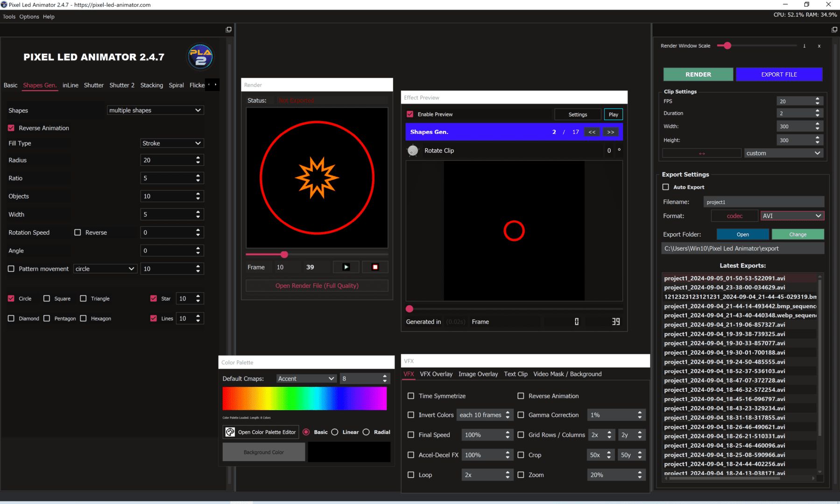The height and width of the screenshot is (504, 840).
Task: Open the Invert Colors each 10 frames selector
Action: [x=485, y=415]
